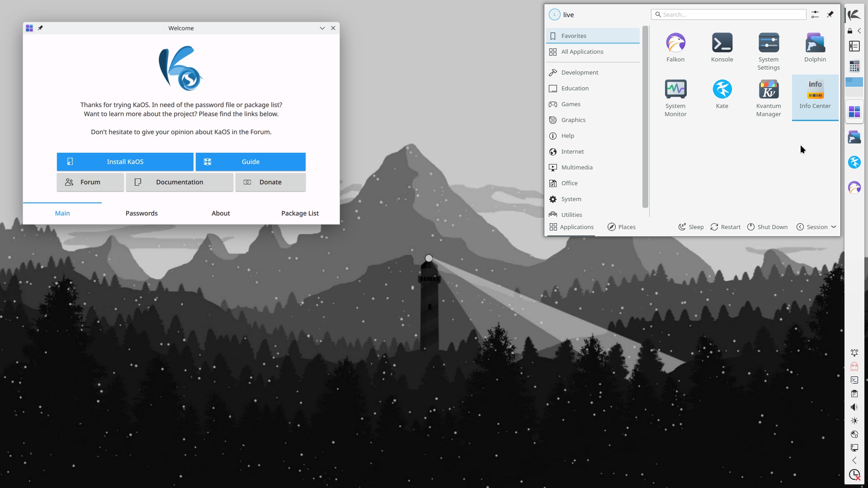Switch to the Passwords tab
868x488 pixels.
pyautogui.click(x=142, y=213)
